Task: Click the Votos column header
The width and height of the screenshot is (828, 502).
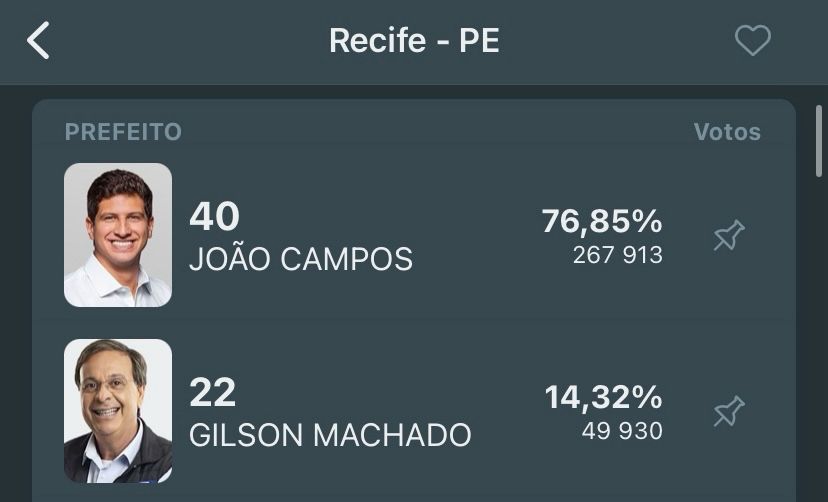Action: tap(727, 132)
